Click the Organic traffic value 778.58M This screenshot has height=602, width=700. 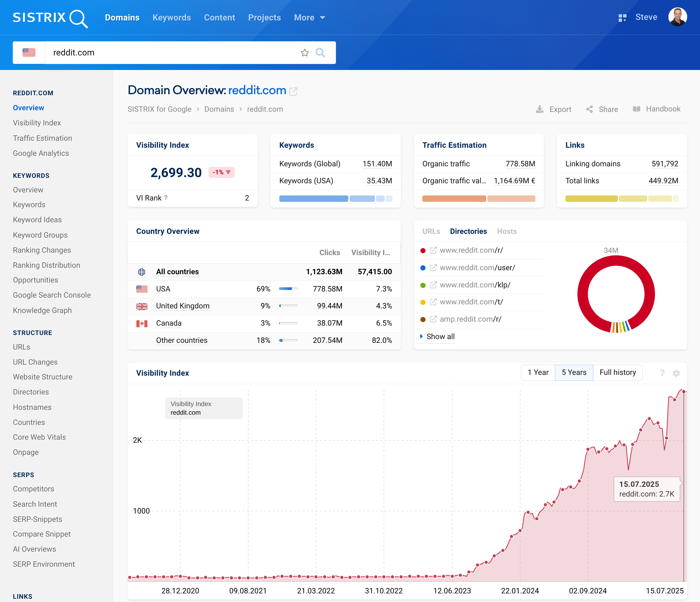coord(520,164)
